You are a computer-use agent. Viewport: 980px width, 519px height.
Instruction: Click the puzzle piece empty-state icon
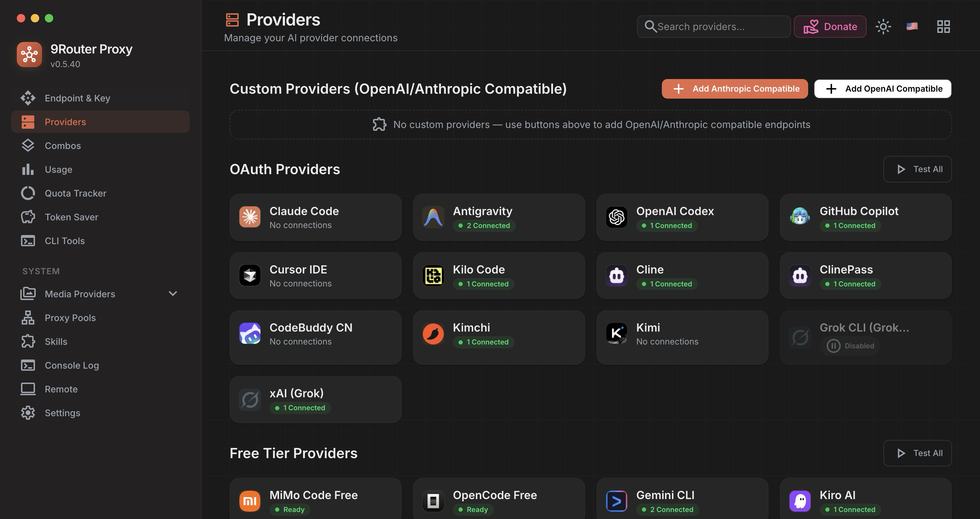coord(379,125)
